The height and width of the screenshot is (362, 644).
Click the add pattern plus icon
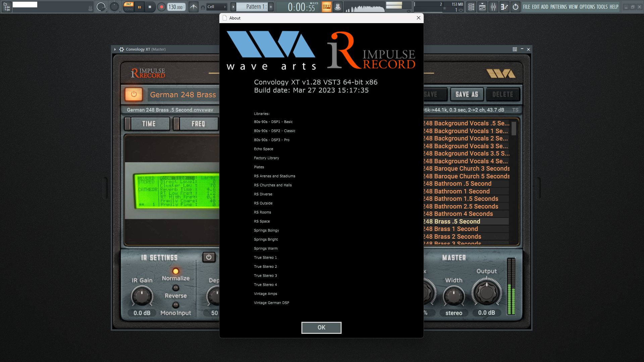coord(271,7)
